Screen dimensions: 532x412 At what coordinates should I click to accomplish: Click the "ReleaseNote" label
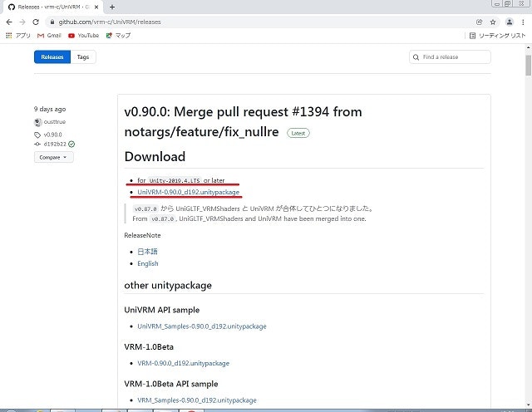pos(142,235)
